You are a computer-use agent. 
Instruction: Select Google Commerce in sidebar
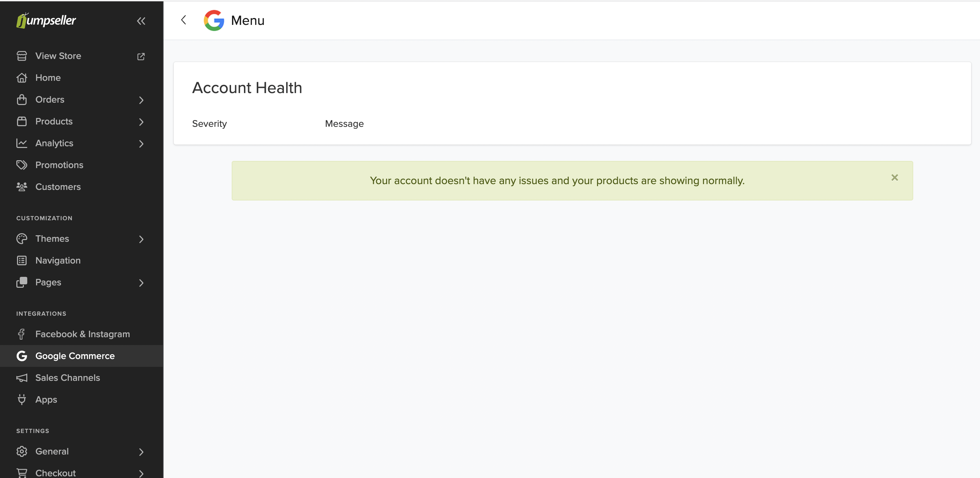click(x=75, y=356)
